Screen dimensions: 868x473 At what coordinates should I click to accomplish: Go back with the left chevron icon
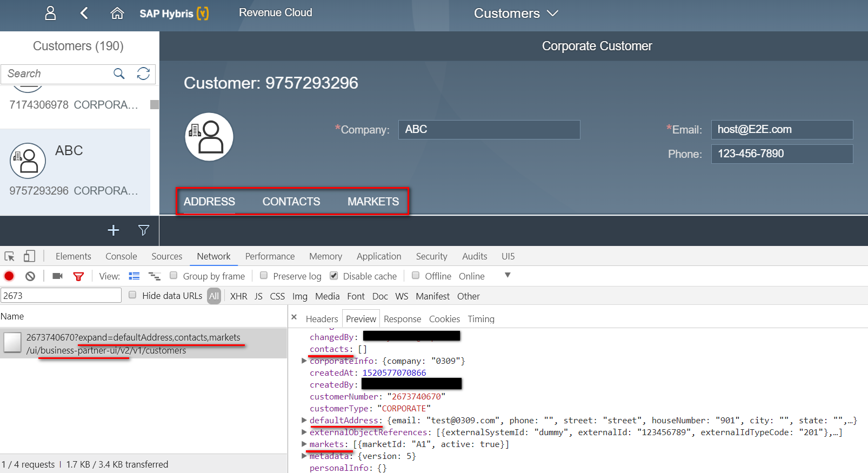(x=84, y=13)
